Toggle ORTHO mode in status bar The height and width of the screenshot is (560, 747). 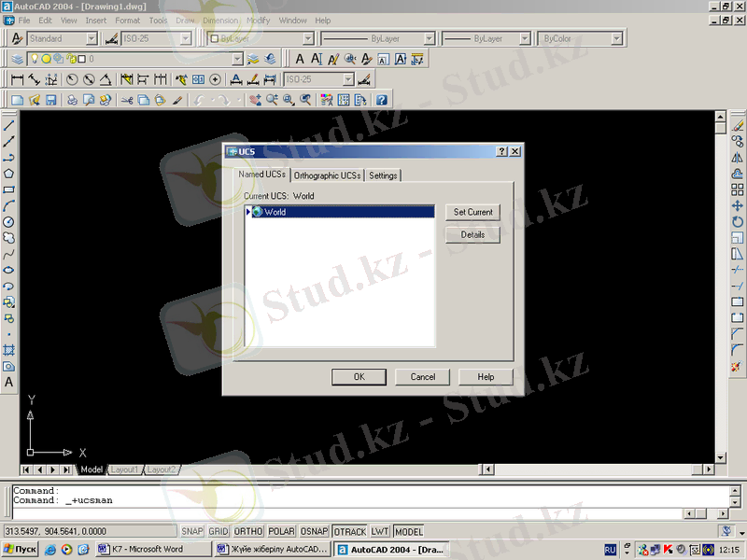click(248, 531)
